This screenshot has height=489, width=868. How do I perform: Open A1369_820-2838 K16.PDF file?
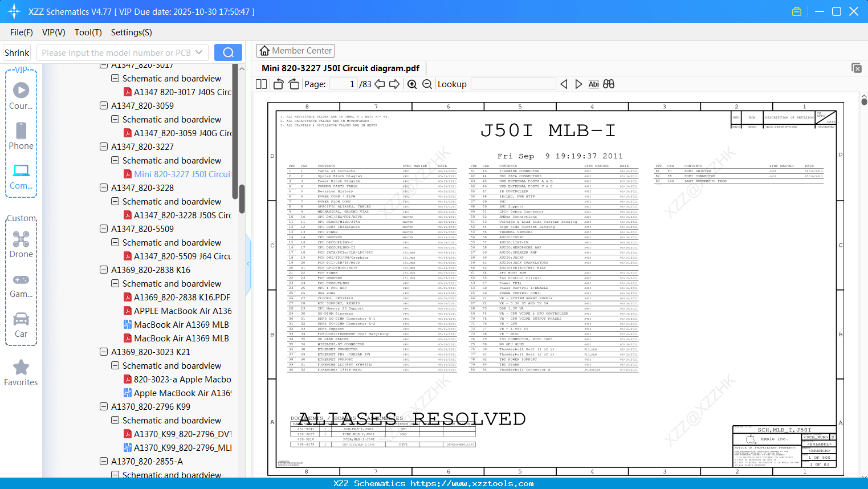point(177,298)
